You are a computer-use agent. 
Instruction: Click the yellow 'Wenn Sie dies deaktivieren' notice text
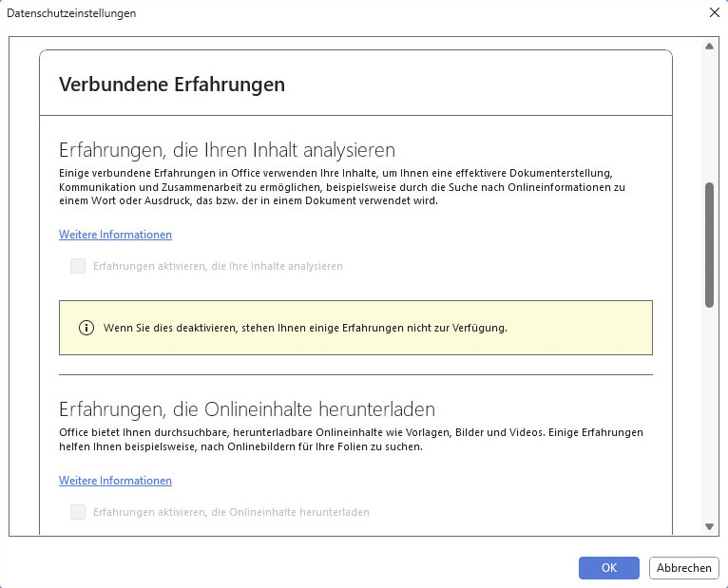click(x=305, y=328)
